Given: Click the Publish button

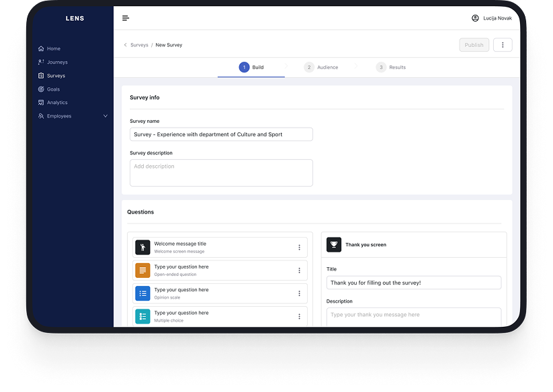Looking at the screenshot, I should coord(474,45).
